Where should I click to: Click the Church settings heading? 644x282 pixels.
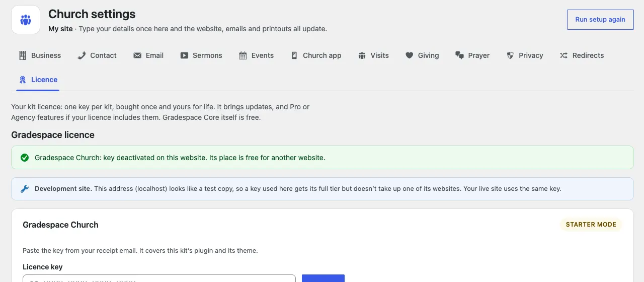point(92,14)
